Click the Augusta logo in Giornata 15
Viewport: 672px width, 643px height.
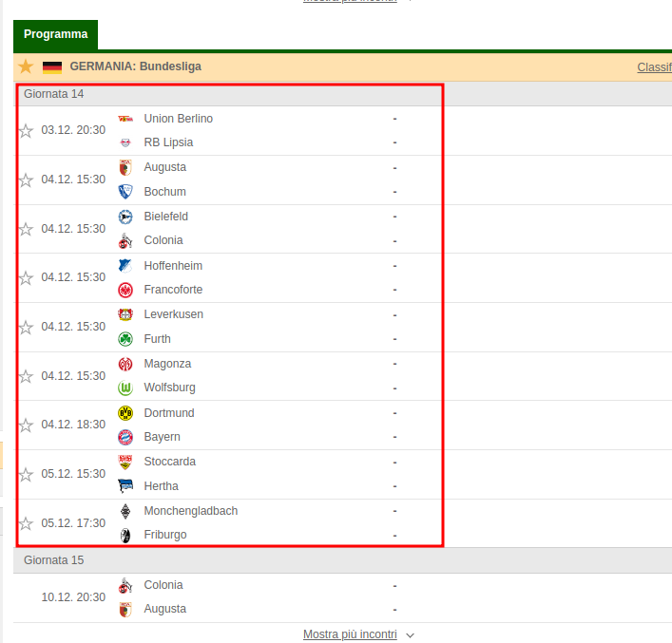coord(125,610)
